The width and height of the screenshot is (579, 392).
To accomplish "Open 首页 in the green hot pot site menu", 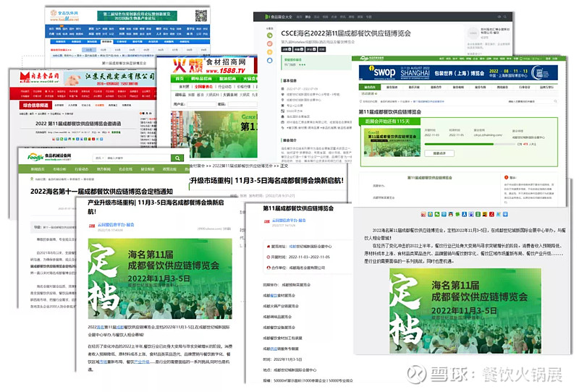I will 179,79.
